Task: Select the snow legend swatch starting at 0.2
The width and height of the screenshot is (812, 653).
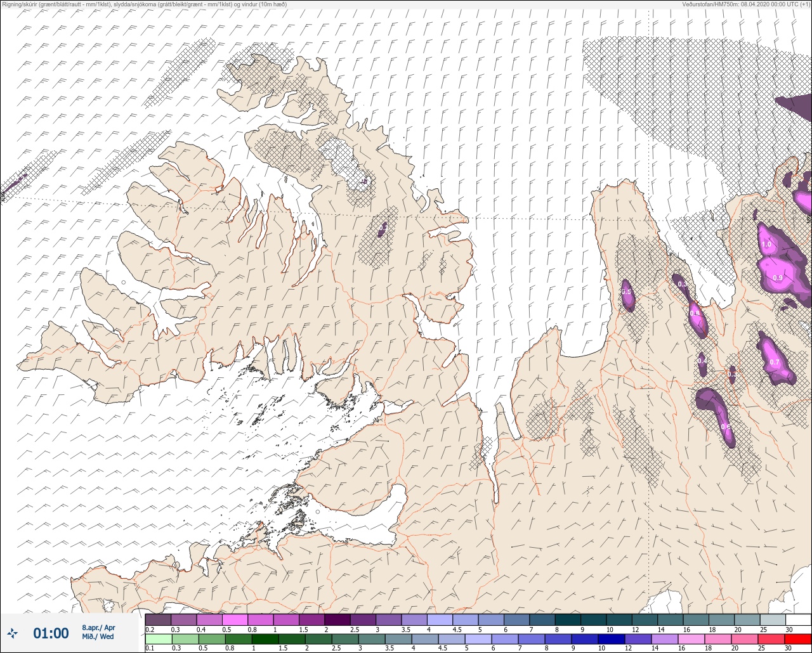Action: coord(158,619)
